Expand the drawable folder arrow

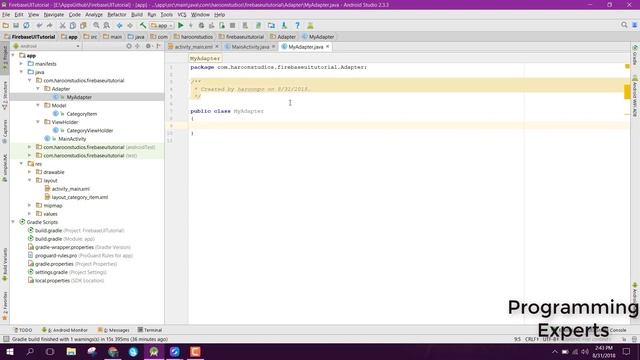tap(29, 172)
